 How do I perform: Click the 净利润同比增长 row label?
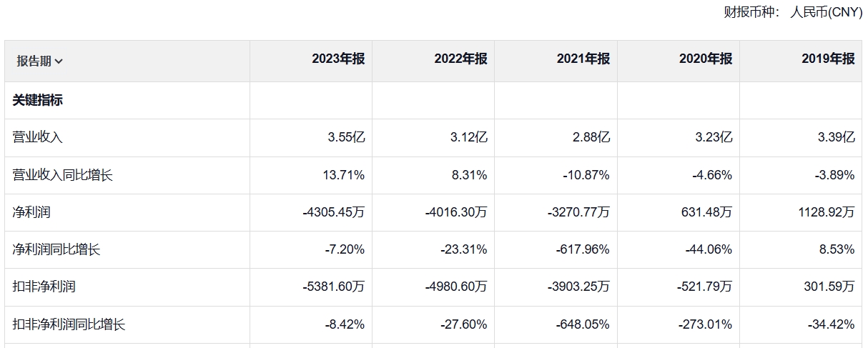pos(56,249)
